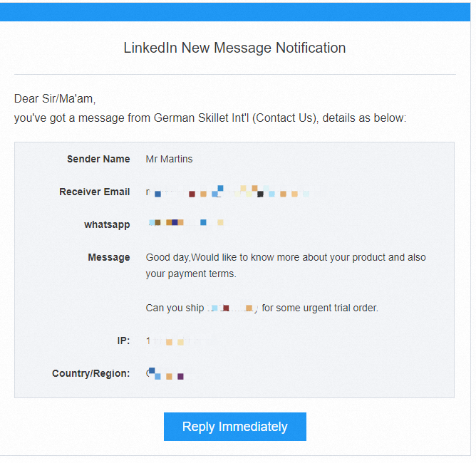Click the blurred whatsapp number value
The width and height of the screenshot is (476, 463).
(186, 223)
